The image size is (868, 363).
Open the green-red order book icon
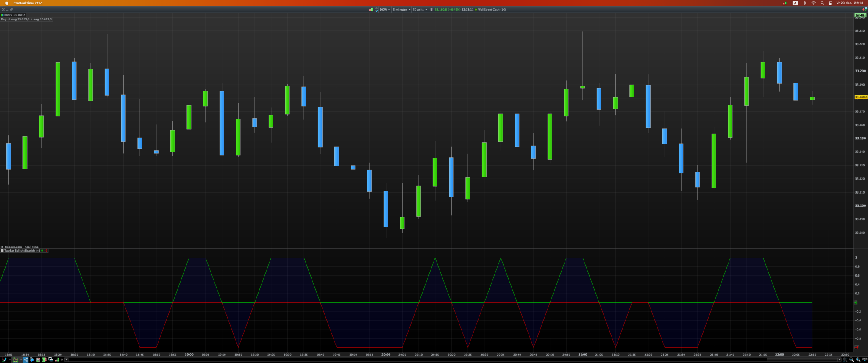coord(44,360)
